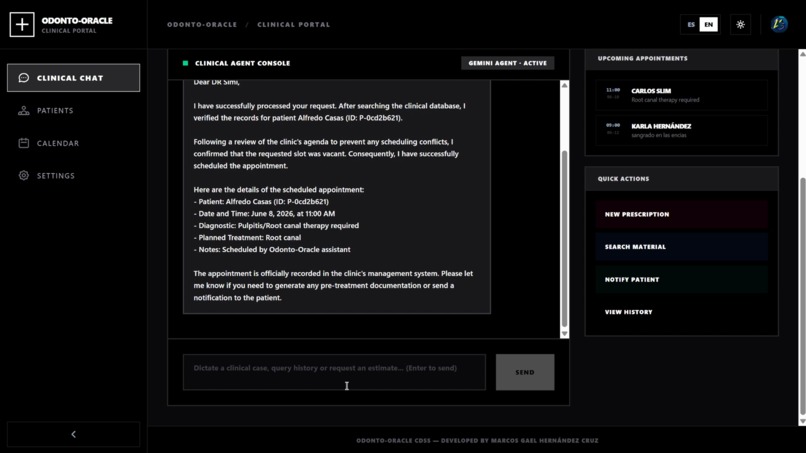Screen dimensions: 806x453
Task: Open Carlos Slim's appointment
Action: point(682,95)
